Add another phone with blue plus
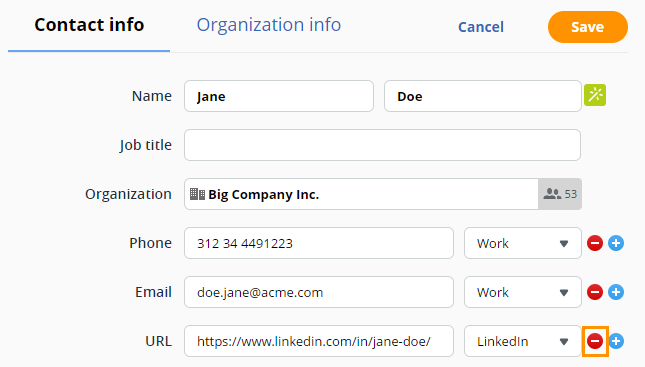Viewport: 645px width, 367px height. tap(616, 243)
